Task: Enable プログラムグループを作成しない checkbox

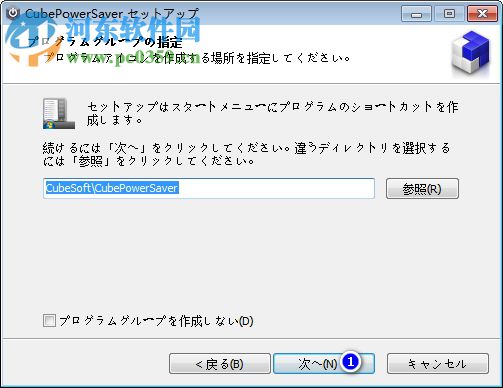Action: (49, 321)
